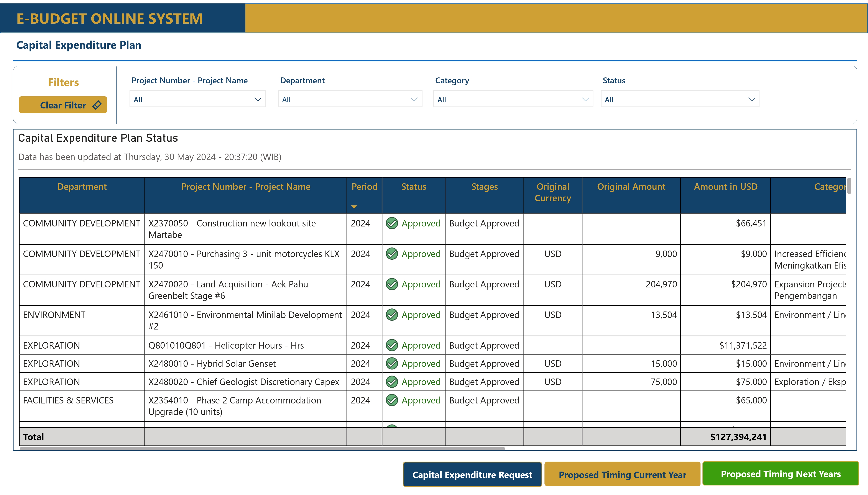Image resolution: width=868 pixels, height=495 pixels.
Task: Click the Clear Filter eraser icon
Action: pyautogui.click(x=97, y=105)
